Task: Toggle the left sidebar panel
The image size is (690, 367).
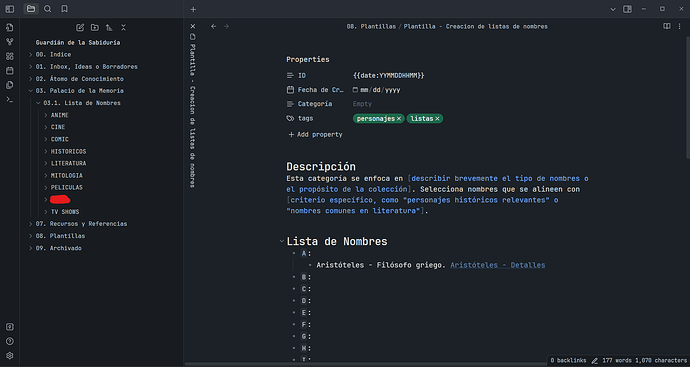Action: click(x=10, y=9)
